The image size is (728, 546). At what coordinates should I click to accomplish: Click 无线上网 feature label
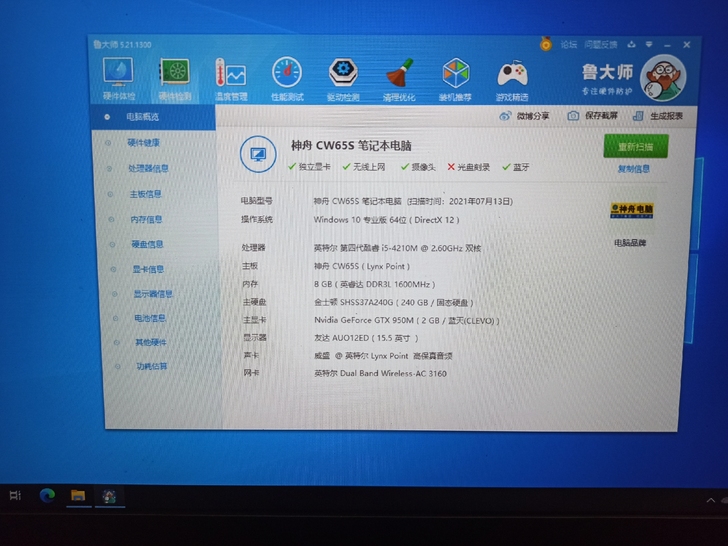point(364,167)
